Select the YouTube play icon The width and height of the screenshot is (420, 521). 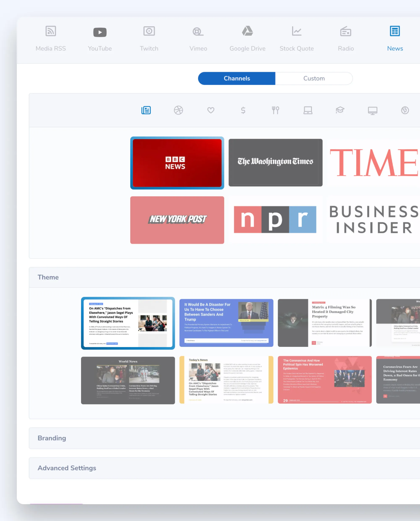point(100,32)
